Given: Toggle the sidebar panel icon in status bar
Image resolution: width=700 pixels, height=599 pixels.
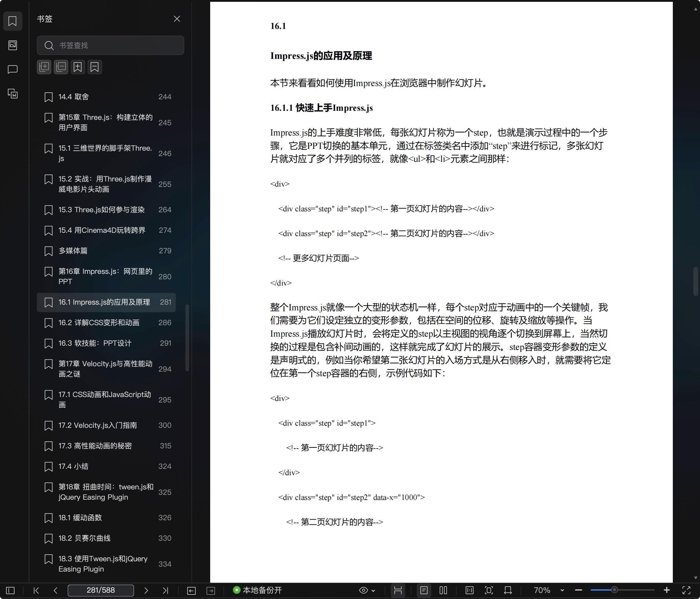Looking at the screenshot, I should (11, 590).
